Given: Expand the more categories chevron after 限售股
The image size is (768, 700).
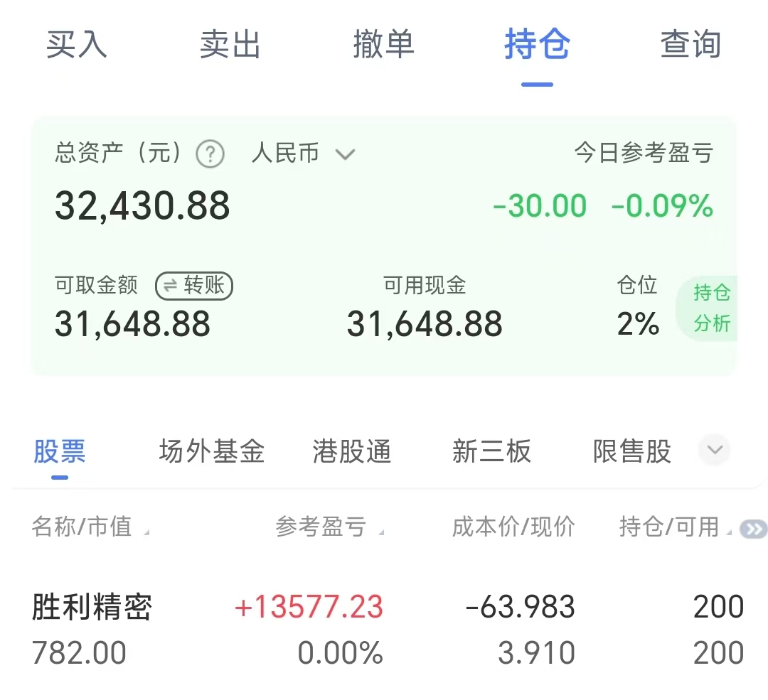Looking at the screenshot, I should [715, 450].
